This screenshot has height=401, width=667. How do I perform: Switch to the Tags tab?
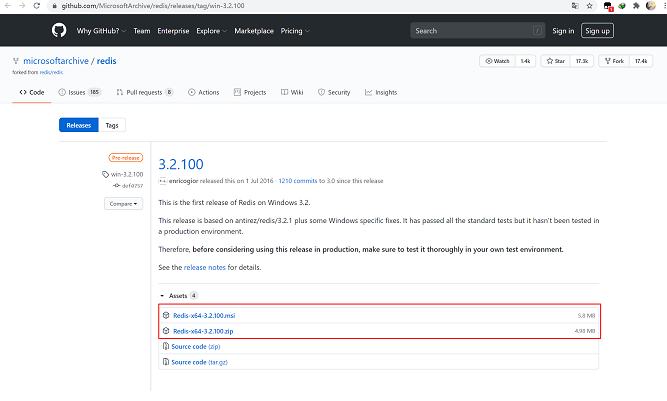[x=112, y=125]
